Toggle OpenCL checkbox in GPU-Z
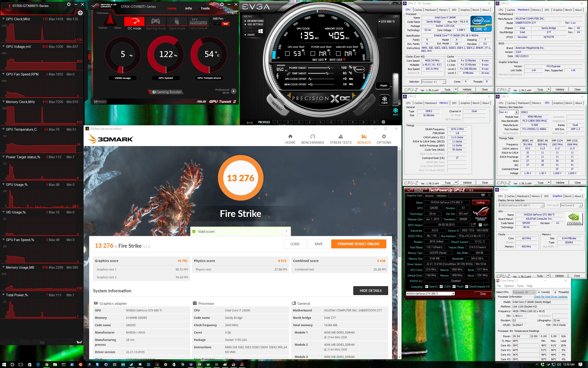The image size is (588, 368). (427, 287)
